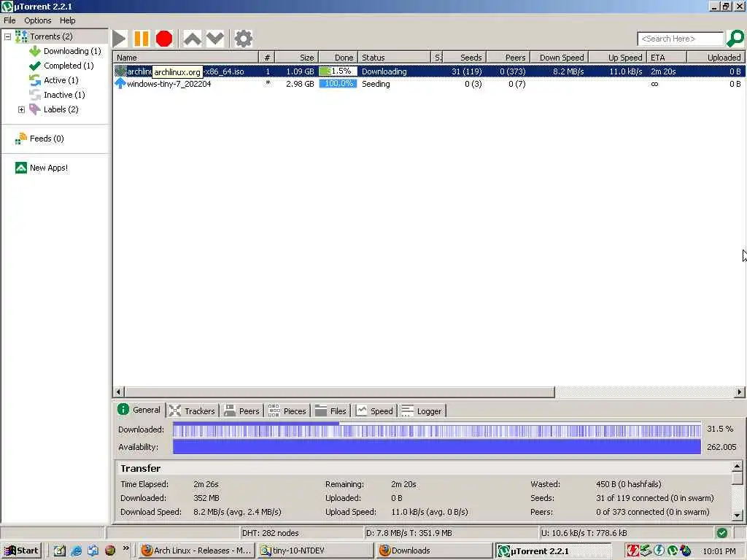The height and width of the screenshot is (560, 747).
Task: Switch to the Pieces tab
Action: (x=287, y=411)
